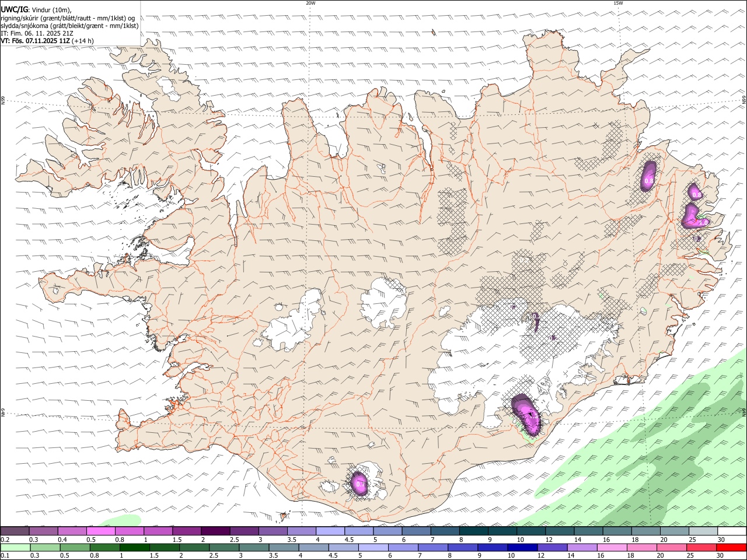The width and height of the screenshot is (747, 560).
Task: Click the bottom-row blue swatch labeled 8
Action: 462,547
